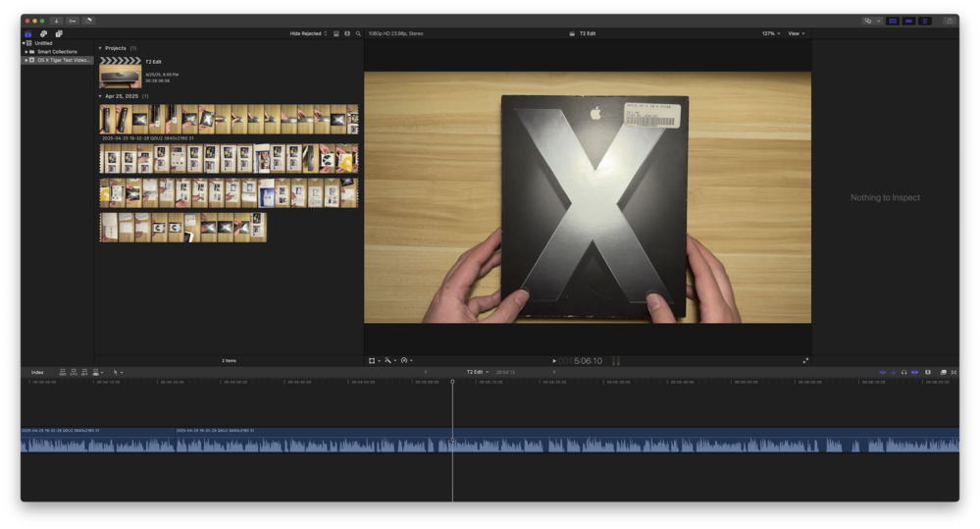Show the Effects browser icon
The height and width of the screenshot is (529, 980).
pos(943,373)
